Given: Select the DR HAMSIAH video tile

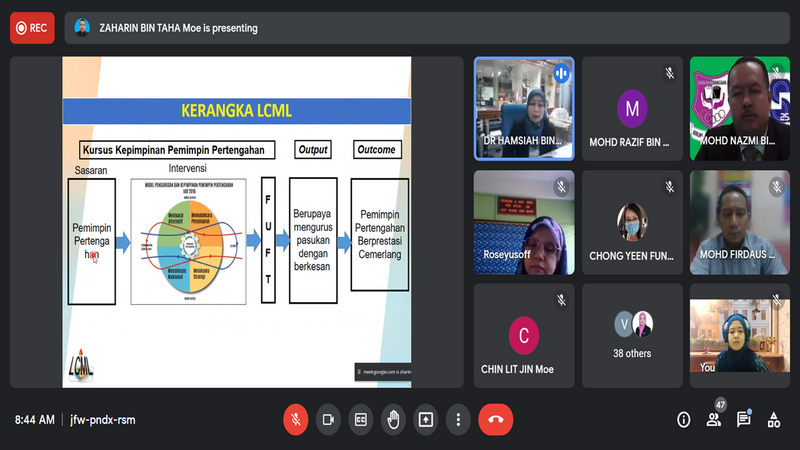Looking at the screenshot, I should point(524,108).
